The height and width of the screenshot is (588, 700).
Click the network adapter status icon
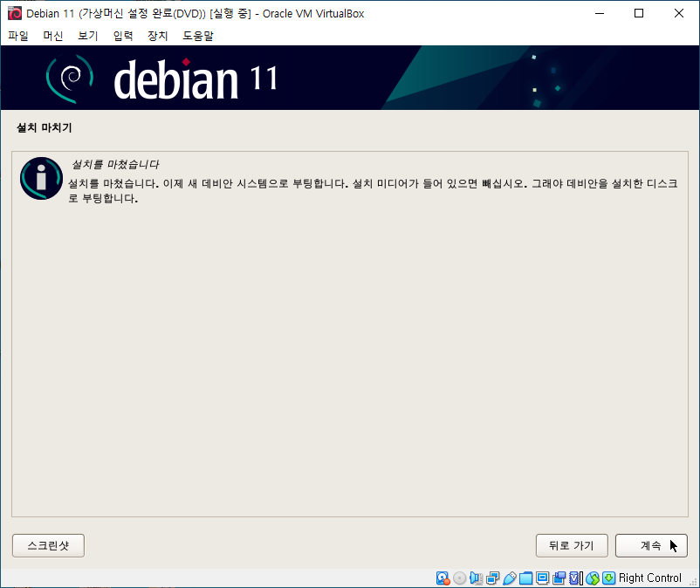click(492, 578)
